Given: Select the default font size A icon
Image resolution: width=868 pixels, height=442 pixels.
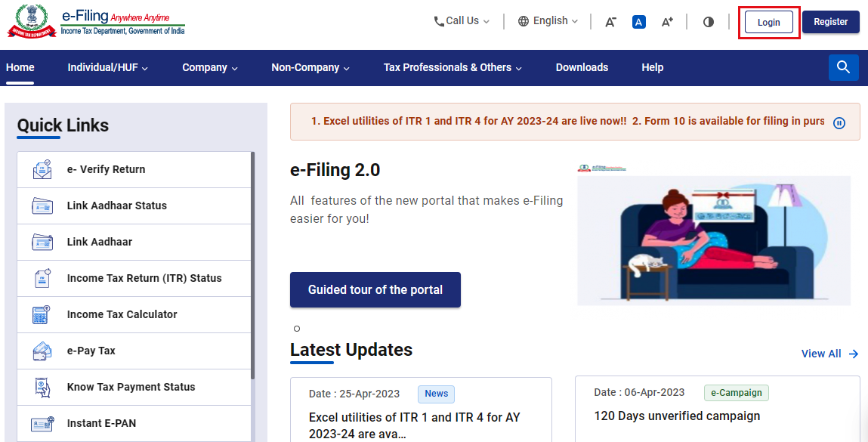Looking at the screenshot, I should [x=639, y=22].
